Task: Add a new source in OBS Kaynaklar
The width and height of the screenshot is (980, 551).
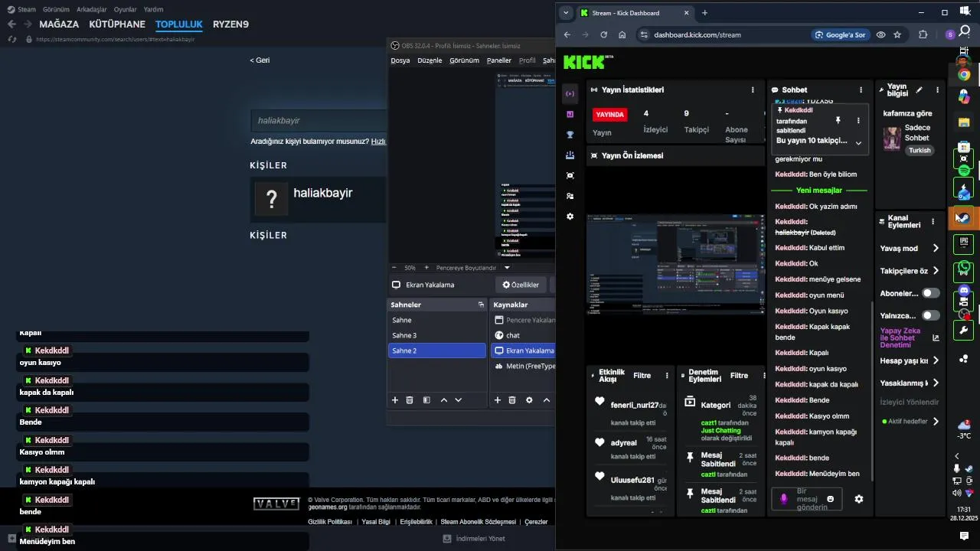Action: (497, 400)
